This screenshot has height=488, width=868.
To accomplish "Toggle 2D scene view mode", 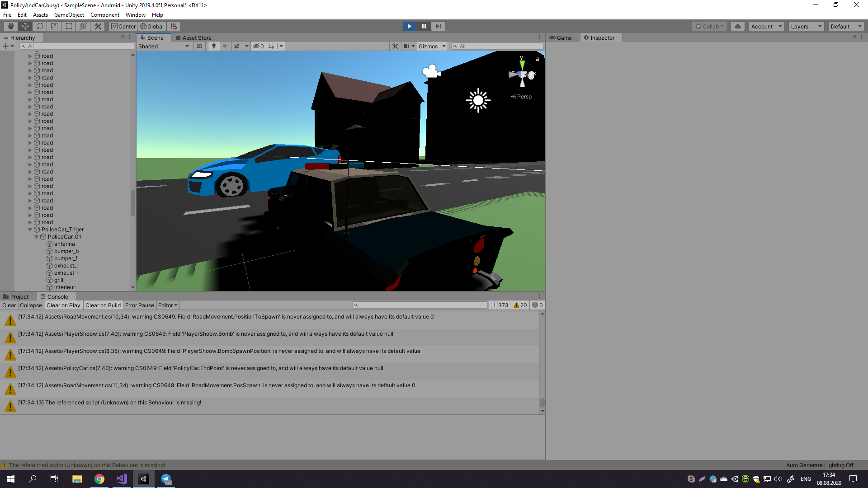I will (x=199, y=46).
